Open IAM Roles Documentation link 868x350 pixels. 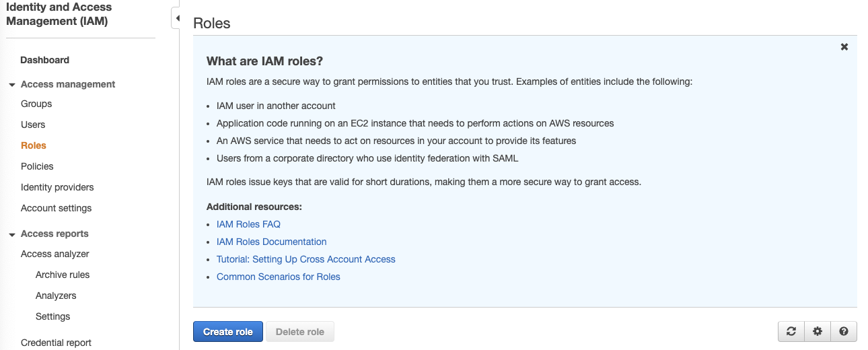pyautogui.click(x=272, y=242)
